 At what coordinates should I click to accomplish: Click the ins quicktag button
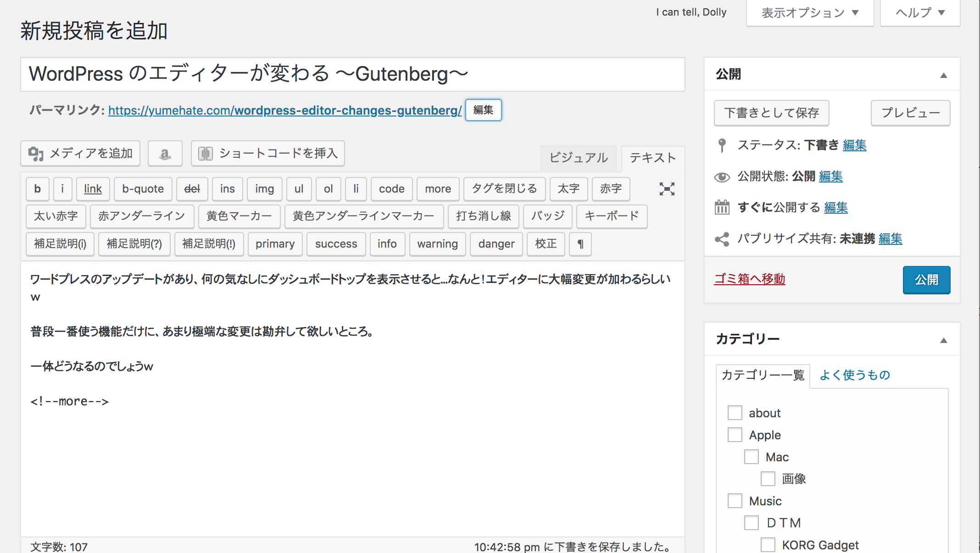click(228, 189)
